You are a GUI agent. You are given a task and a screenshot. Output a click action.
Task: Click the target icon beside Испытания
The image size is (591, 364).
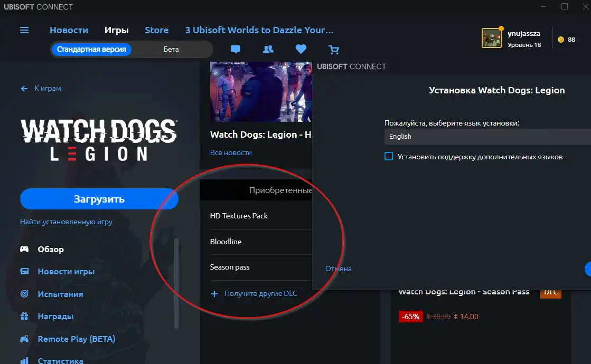coord(24,294)
